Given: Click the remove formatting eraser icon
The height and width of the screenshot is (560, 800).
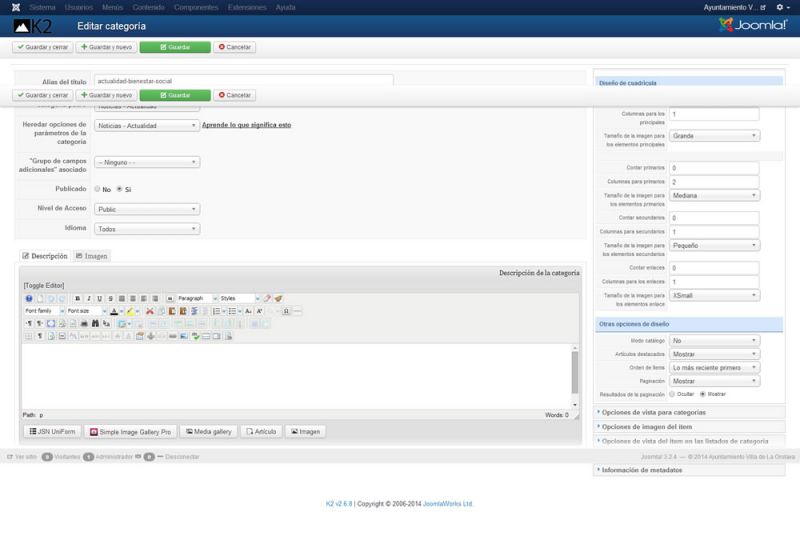Looking at the screenshot, I should click(x=267, y=298).
